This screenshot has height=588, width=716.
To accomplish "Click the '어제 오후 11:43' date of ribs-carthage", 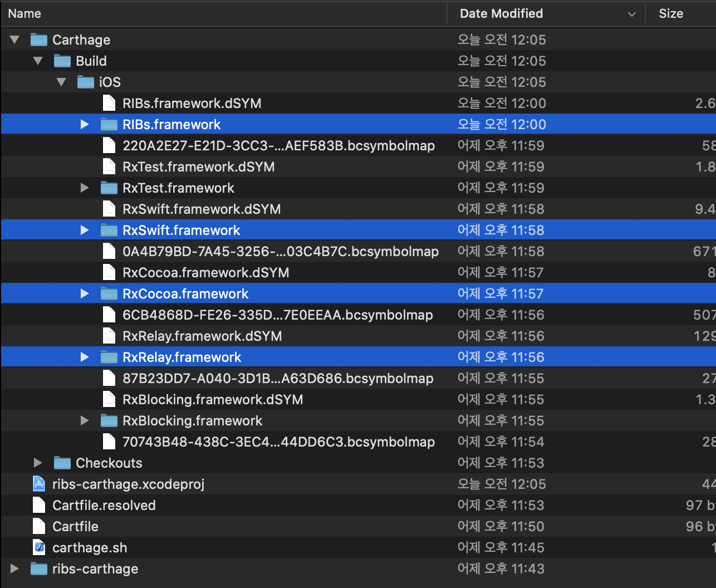I will (501, 569).
